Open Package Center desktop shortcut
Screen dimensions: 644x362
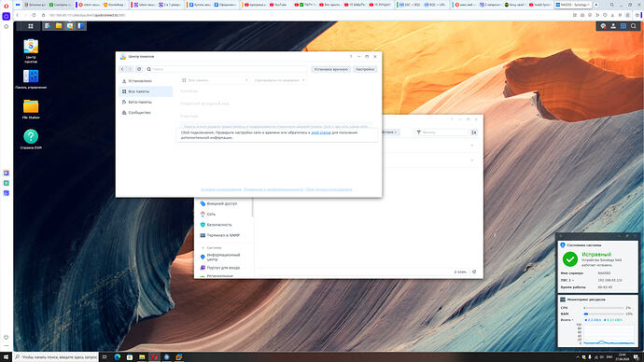(x=31, y=51)
